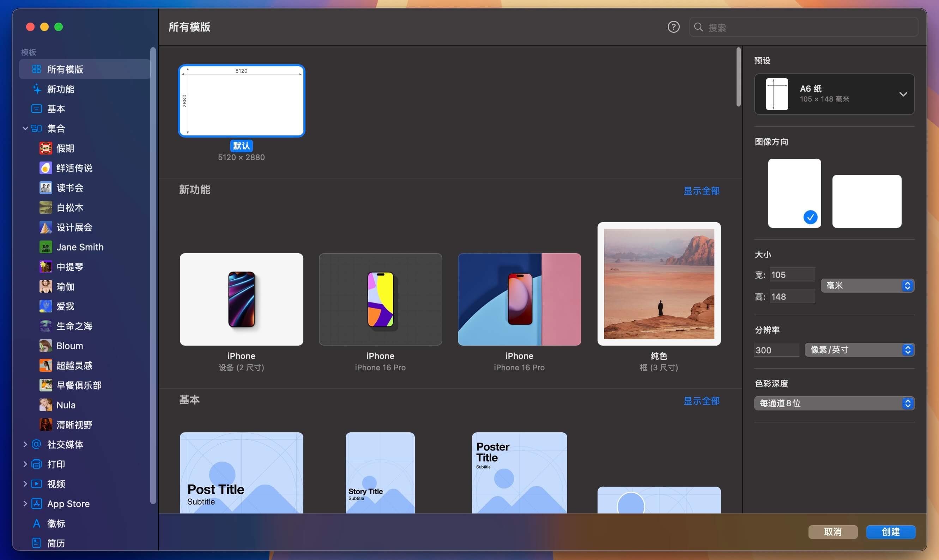The image size is (939, 560).
Task: Select the 早餐俱乐部 collection
Action: tap(79, 385)
